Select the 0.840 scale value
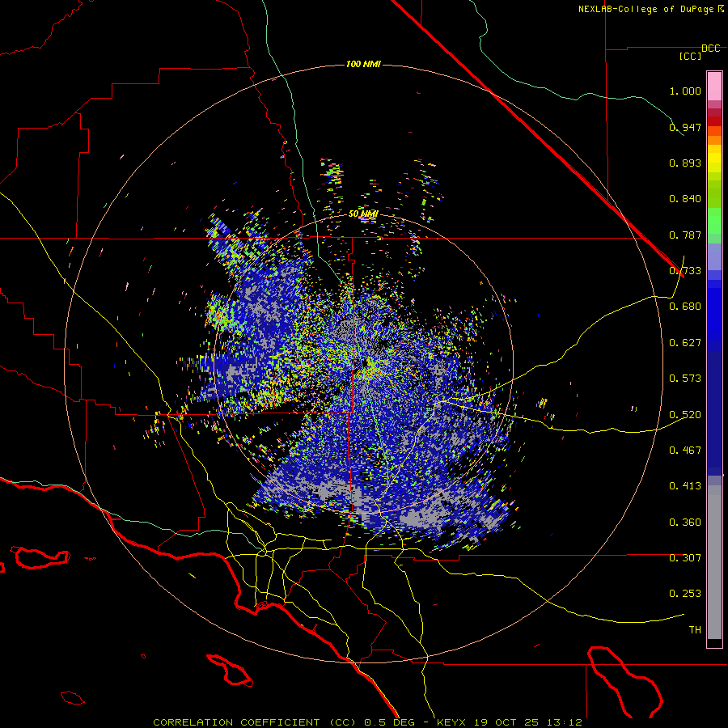The height and width of the screenshot is (728, 728). pyautogui.click(x=685, y=199)
